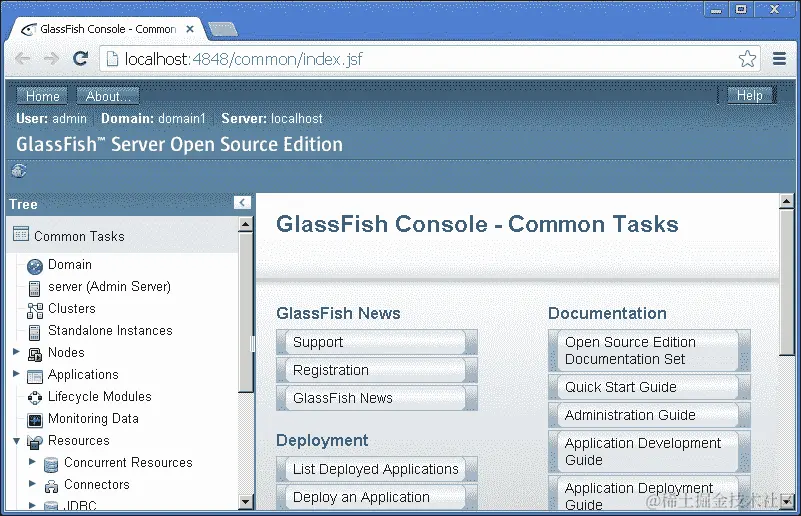Open the Quick Start Guide
This screenshot has width=801, height=516.
(649, 387)
